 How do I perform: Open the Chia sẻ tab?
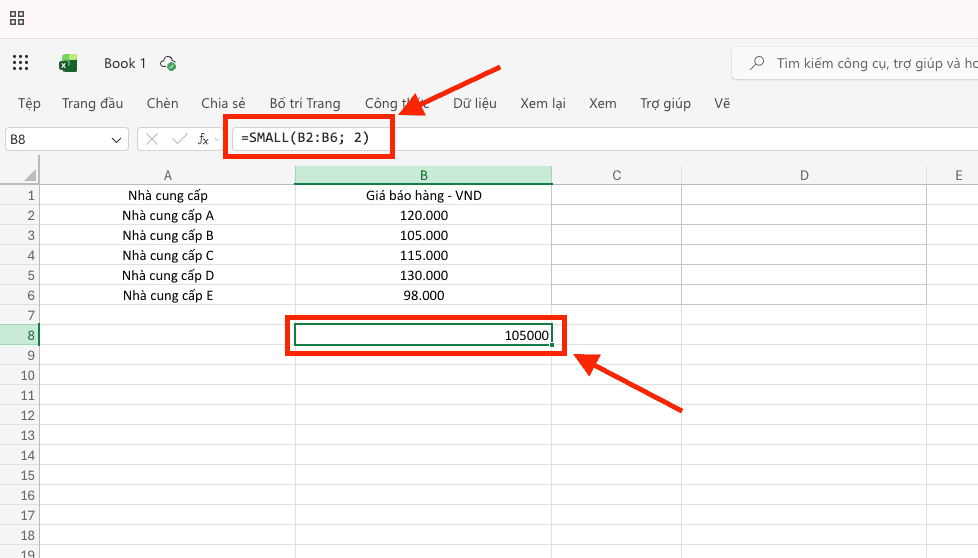pos(223,103)
